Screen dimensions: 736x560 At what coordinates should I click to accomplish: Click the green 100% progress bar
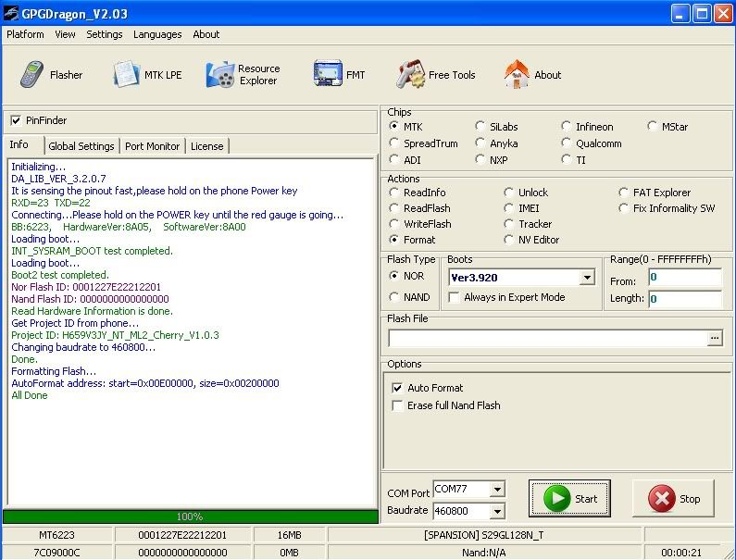click(190, 516)
